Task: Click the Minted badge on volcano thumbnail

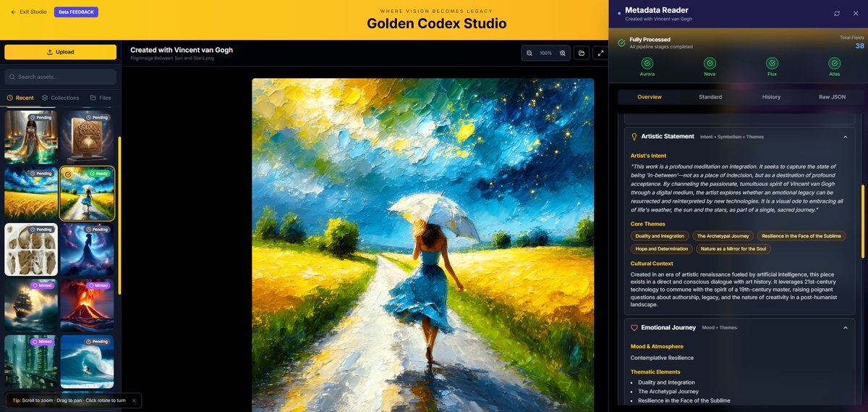Action: pos(98,285)
